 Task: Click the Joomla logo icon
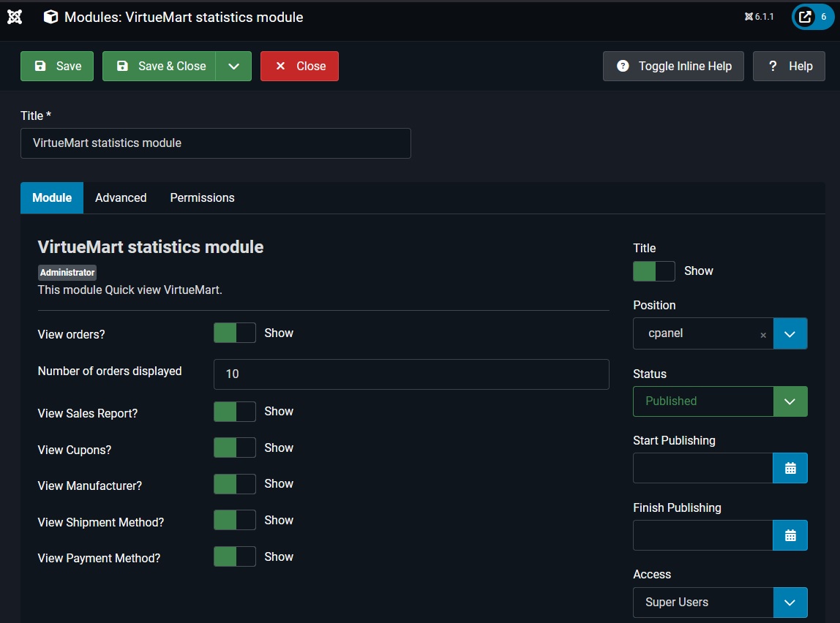pyautogui.click(x=15, y=17)
